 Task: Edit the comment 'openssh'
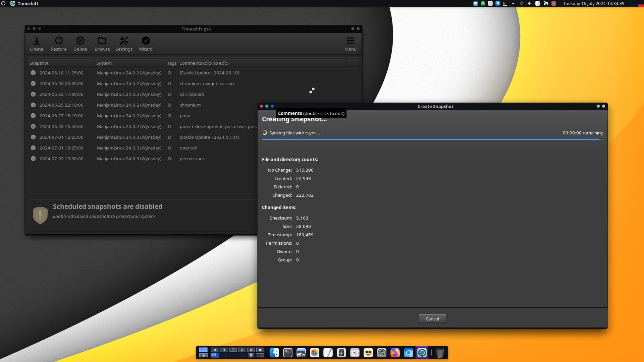pos(188,148)
